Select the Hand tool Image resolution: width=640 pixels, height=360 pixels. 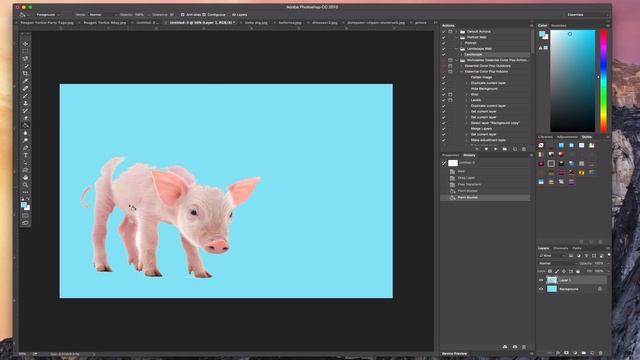point(25,178)
